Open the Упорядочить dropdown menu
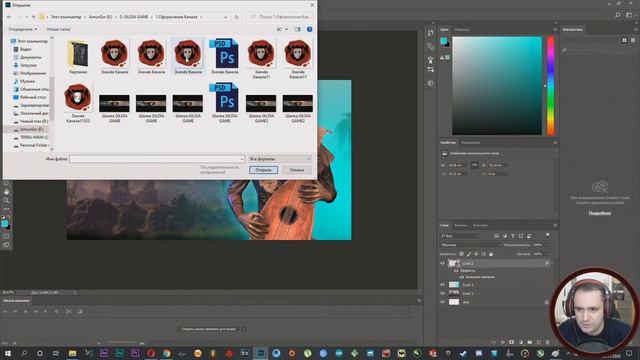 tap(23, 29)
